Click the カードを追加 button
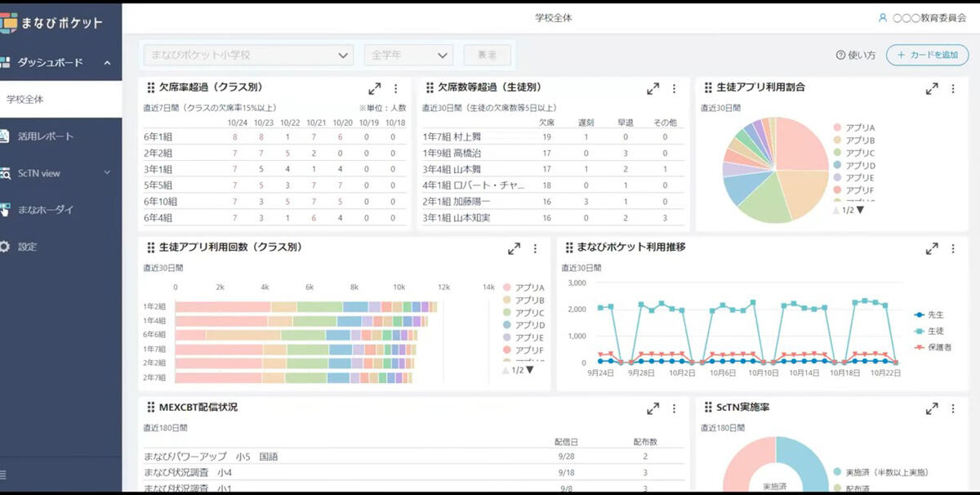 [928, 55]
